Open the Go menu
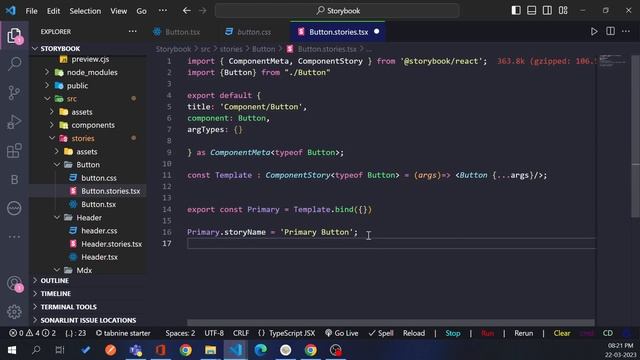The width and height of the screenshot is (640, 360). pyautogui.click(x=141, y=11)
